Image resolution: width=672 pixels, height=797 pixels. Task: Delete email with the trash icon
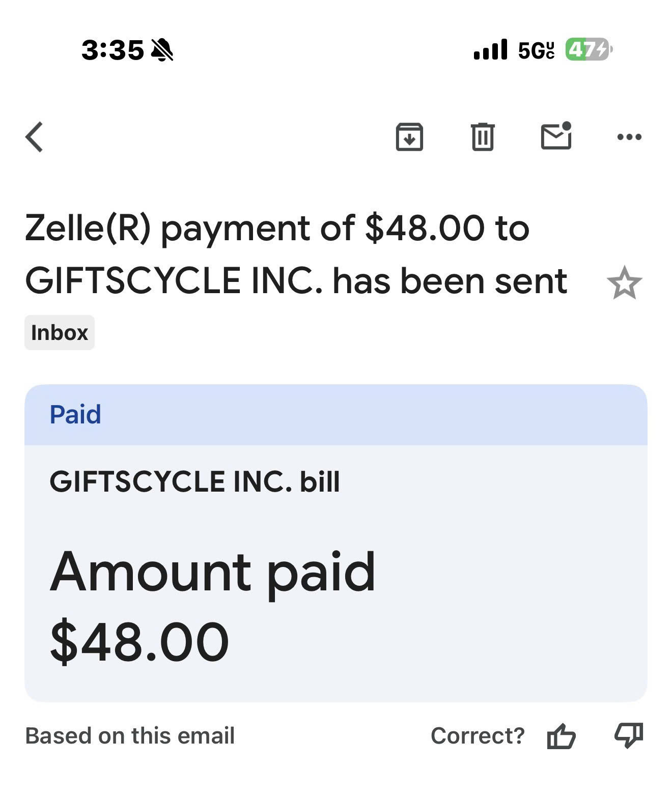483,137
